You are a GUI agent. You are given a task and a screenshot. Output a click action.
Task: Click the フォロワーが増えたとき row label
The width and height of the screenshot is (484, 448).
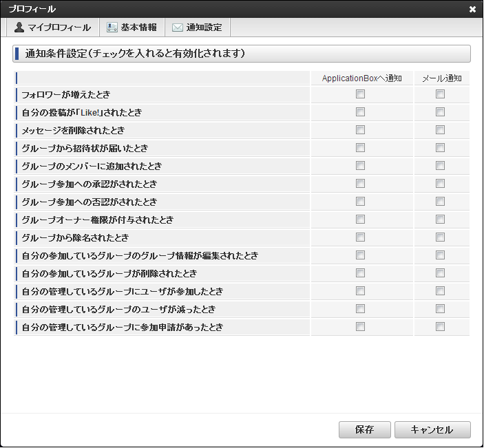(x=65, y=94)
